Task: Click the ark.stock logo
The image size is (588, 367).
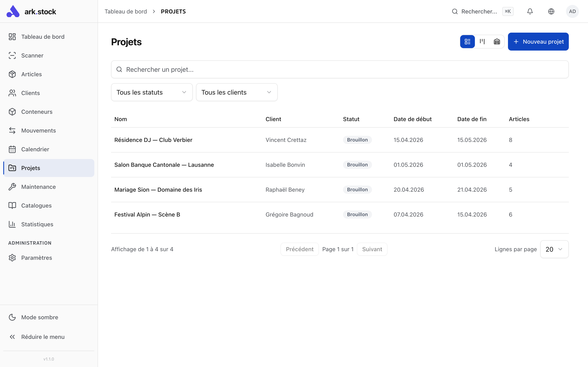Action: tap(32, 11)
